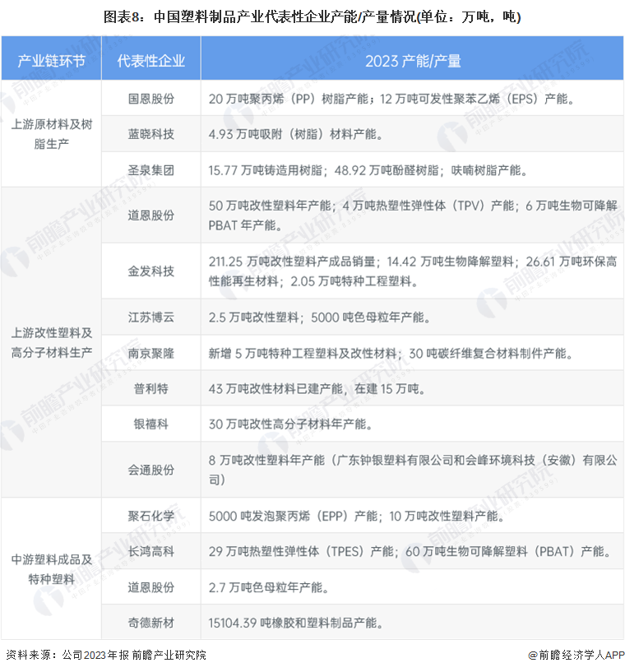Image resolution: width=625 pixels, height=672 pixels.
Task: Click the 上游原材料及树脂生产 category cell
Action: coord(52,134)
